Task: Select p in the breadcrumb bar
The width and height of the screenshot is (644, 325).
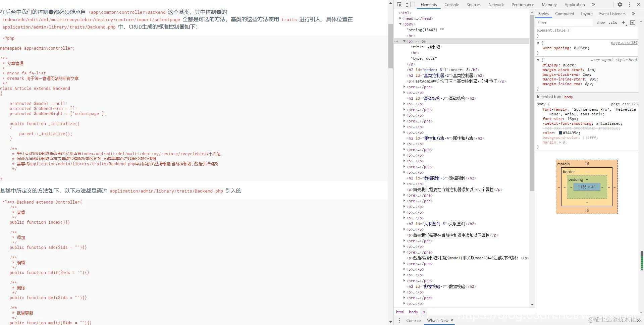Action: [x=424, y=312]
